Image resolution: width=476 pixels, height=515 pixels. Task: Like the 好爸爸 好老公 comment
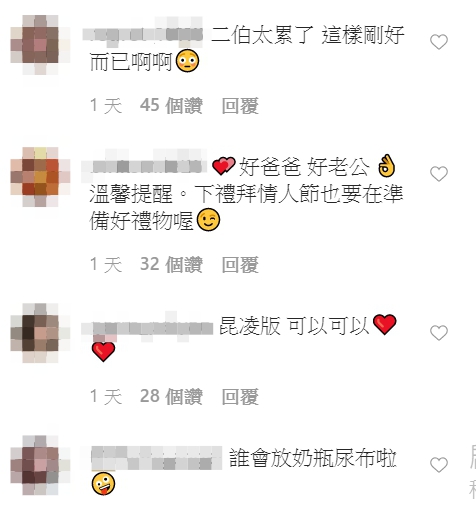[439, 174]
